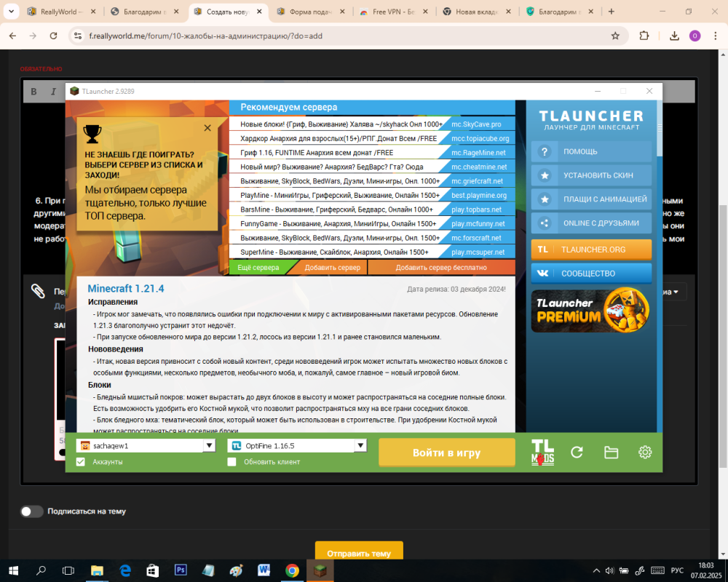Open Chrome downloads icon
The image size is (728, 582).
tap(674, 36)
